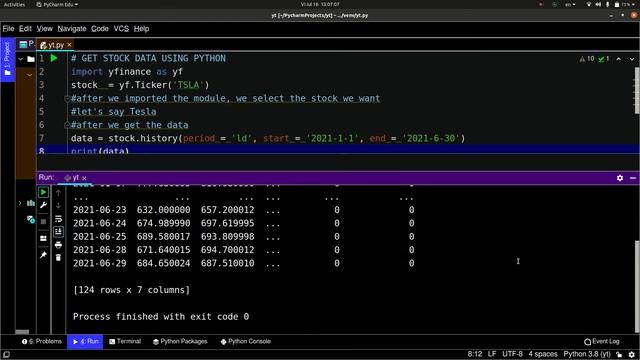Click fold marker on line 6
The width and height of the screenshot is (640, 360).
[x=67, y=125]
